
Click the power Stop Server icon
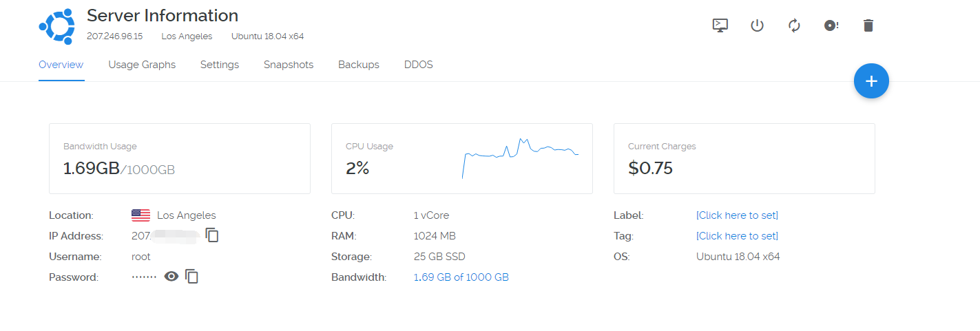[757, 25]
